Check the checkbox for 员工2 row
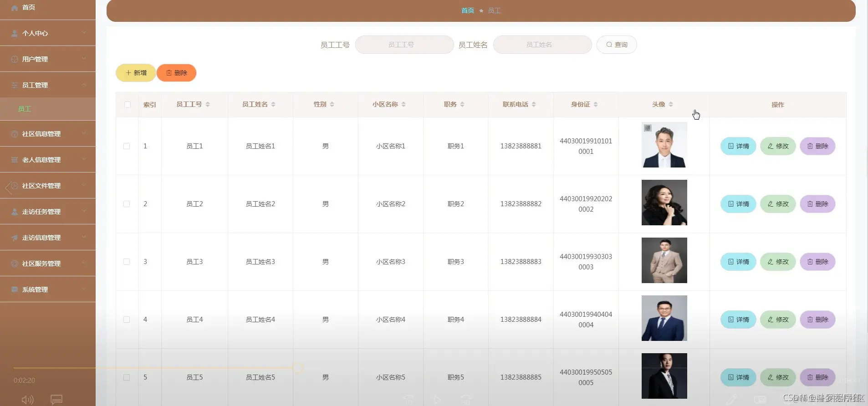The image size is (868, 406). click(127, 204)
